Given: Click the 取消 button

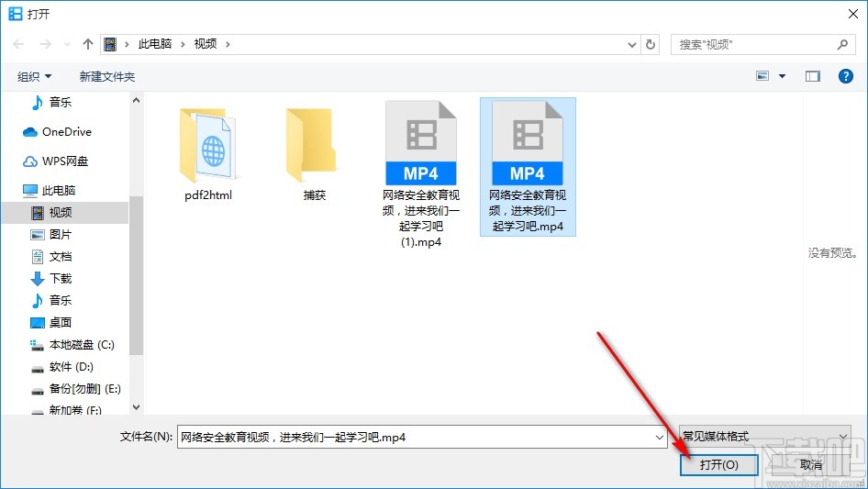Looking at the screenshot, I should (811, 464).
